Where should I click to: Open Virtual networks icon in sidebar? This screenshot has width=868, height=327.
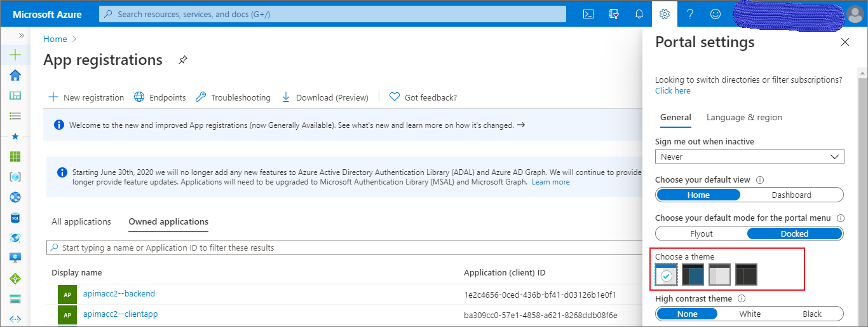tap(15, 319)
